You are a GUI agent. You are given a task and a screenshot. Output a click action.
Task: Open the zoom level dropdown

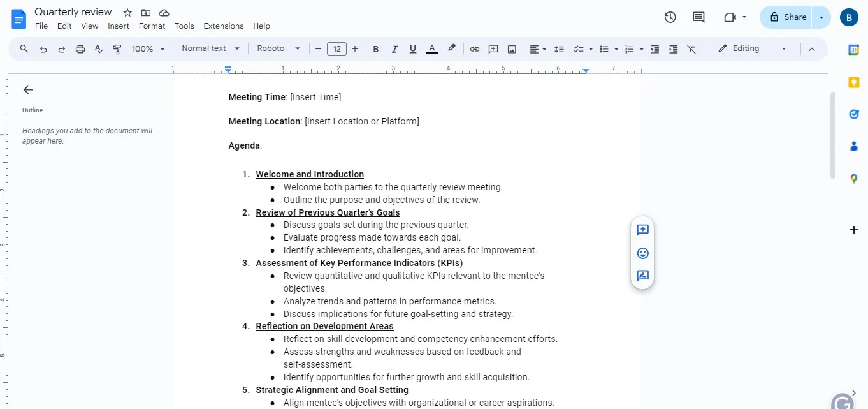coord(148,48)
